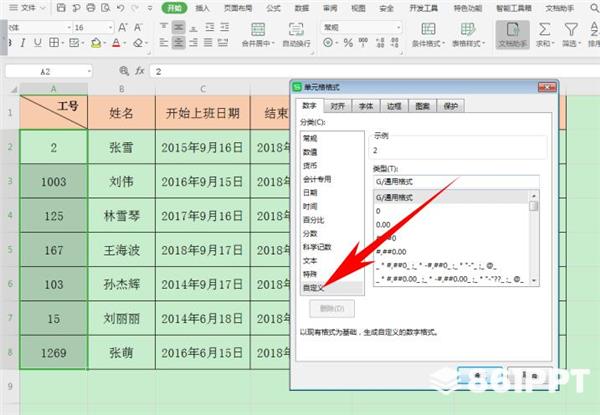
Task: Click the Filter funnel icon
Action: 571,29
